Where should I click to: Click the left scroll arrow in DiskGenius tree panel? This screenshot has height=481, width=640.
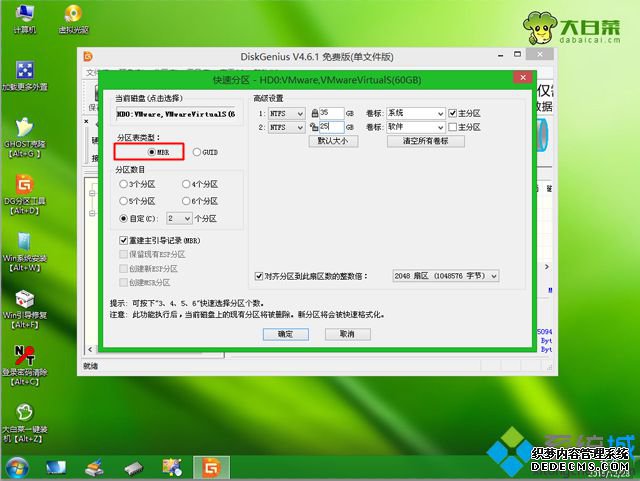pos(90,349)
